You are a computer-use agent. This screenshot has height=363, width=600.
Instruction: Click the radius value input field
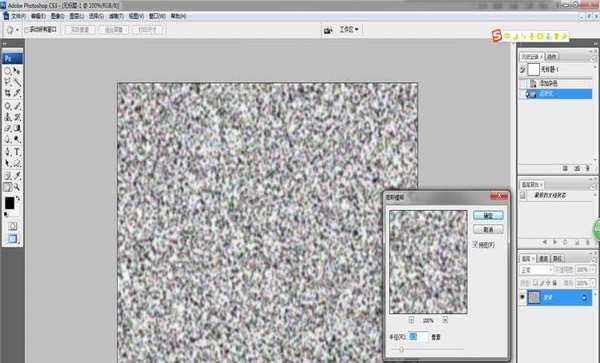coord(419,337)
